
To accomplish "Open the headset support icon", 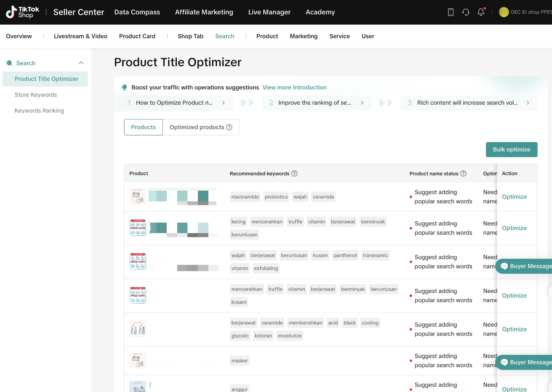I will [466, 12].
